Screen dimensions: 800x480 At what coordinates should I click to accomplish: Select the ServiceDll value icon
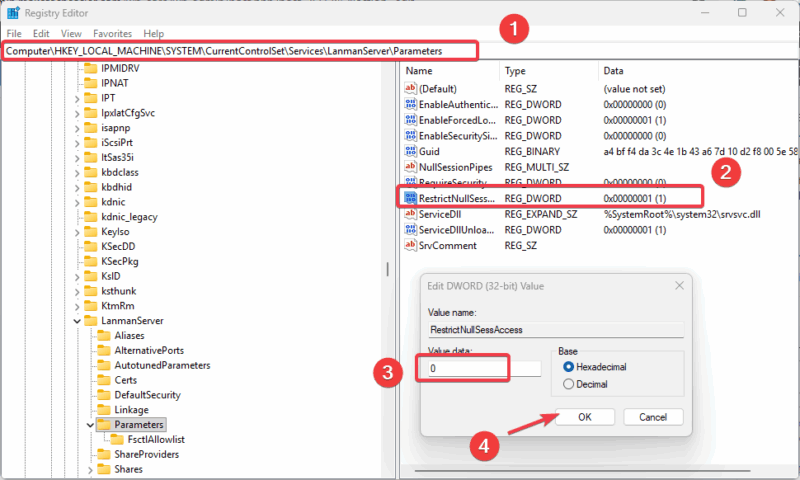(x=410, y=214)
